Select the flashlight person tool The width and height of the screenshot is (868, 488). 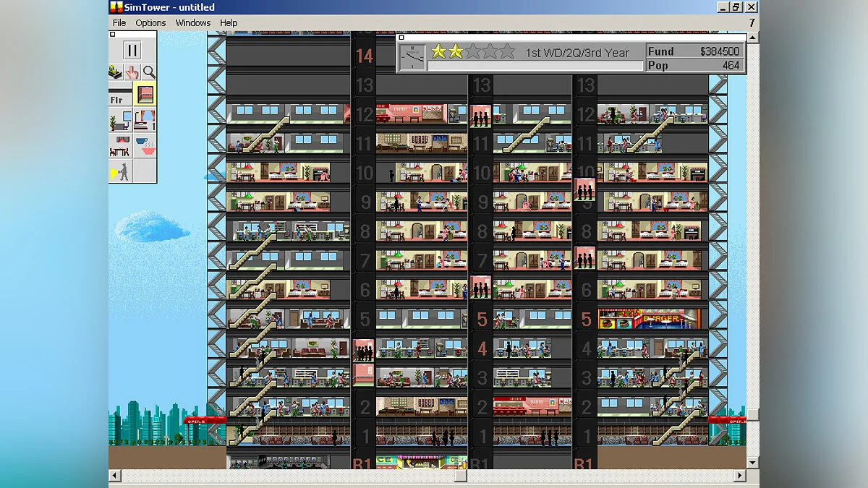coord(120,171)
